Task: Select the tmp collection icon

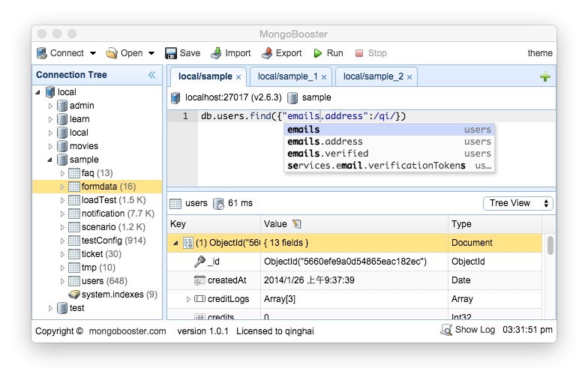Action: coord(73,268)
